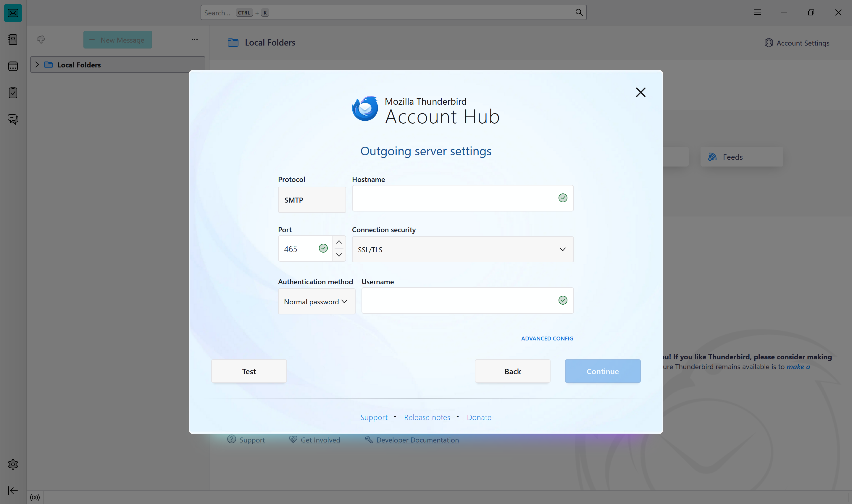Open the Tasks sidebar icon
Screen dimensions: 852x504
[x=13, y=93]
